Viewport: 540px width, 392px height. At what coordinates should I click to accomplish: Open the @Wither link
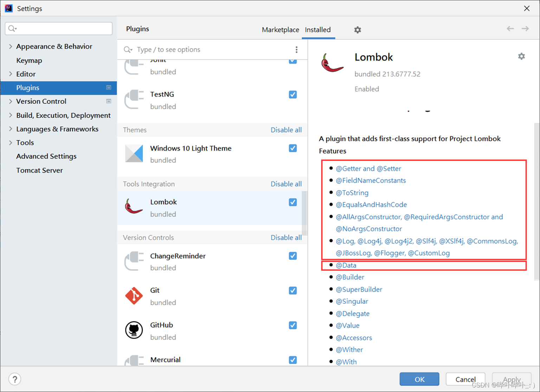coord(349,350)
